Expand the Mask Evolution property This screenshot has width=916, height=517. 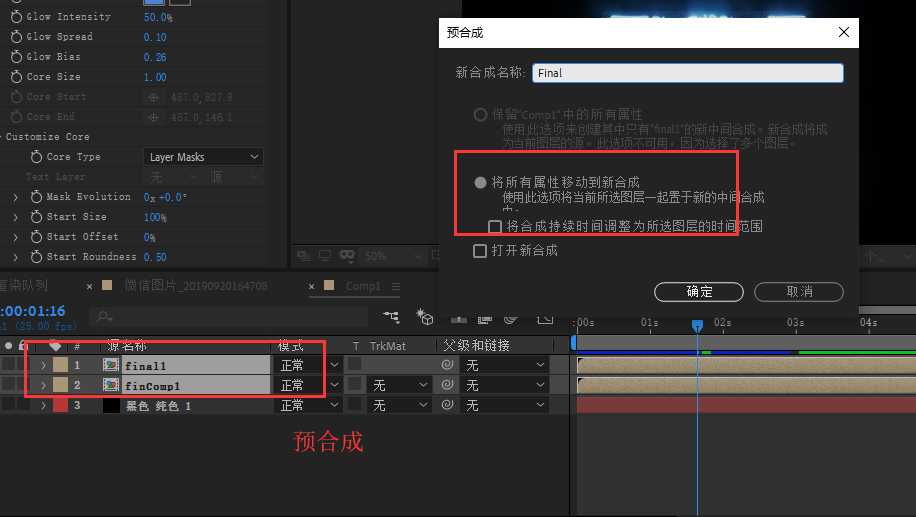(15, 197)
